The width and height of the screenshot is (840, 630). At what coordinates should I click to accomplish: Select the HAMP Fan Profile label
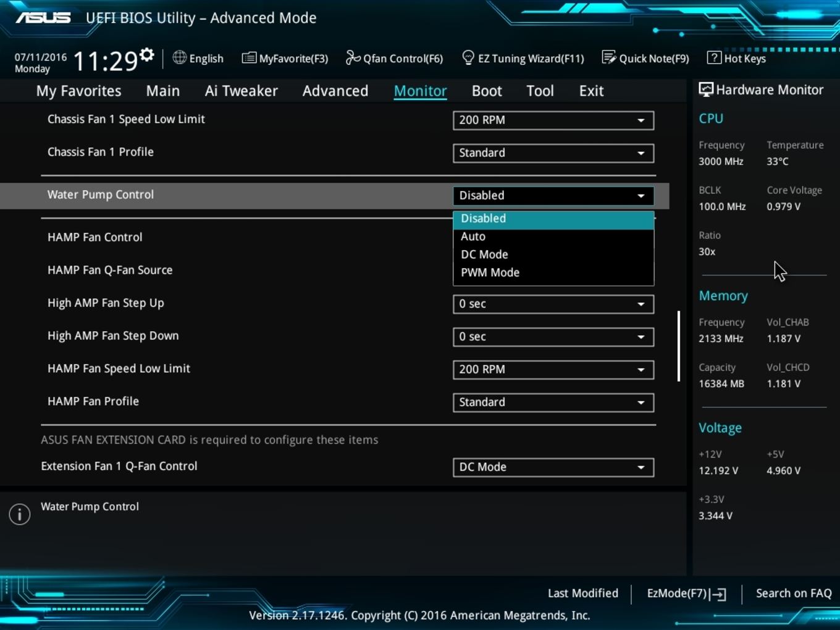(x=93, y=401)
